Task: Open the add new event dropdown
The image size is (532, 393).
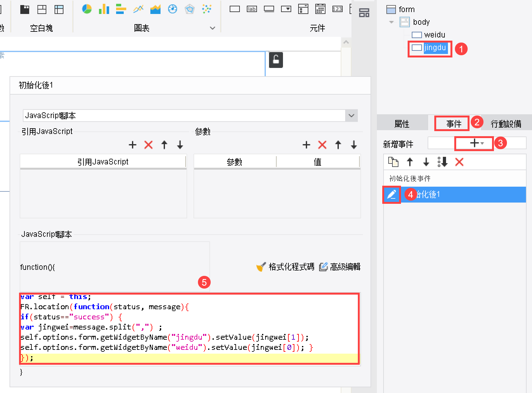Action: point(476,143)
